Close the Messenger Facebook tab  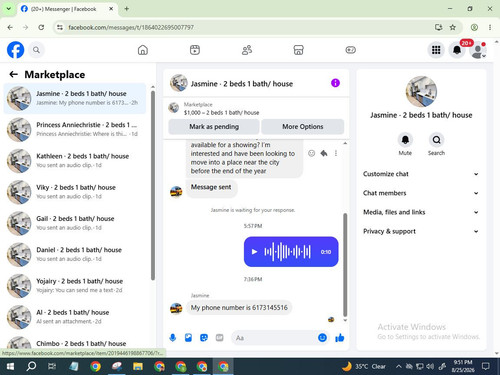tap(111, 9)
